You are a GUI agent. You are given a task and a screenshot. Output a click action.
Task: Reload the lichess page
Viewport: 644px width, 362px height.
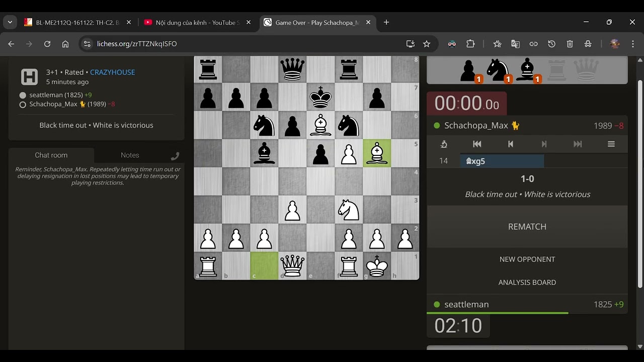tap(47, 44)
